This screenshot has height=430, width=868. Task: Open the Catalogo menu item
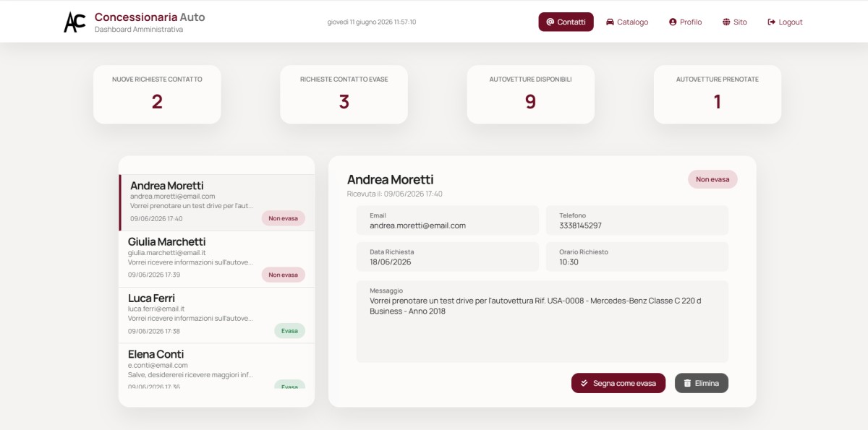[627, 22]
